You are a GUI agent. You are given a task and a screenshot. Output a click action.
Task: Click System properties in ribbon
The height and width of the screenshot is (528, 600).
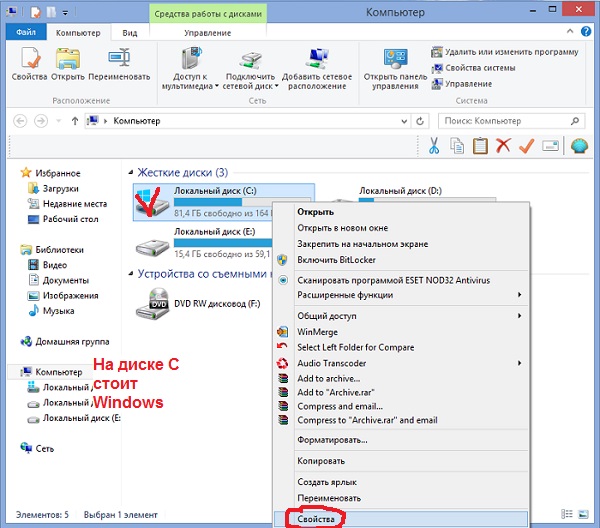point(473,68)
